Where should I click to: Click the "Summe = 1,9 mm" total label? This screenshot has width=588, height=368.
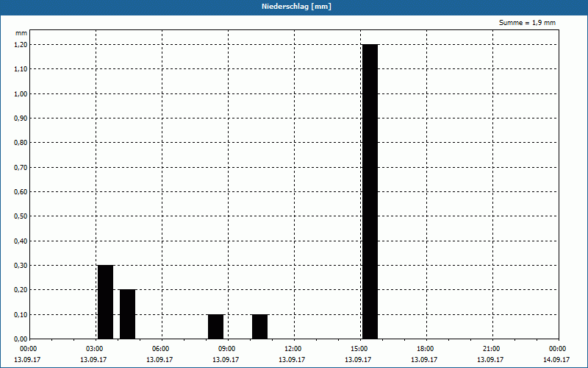pyautogui.click(x=527, y=23)
